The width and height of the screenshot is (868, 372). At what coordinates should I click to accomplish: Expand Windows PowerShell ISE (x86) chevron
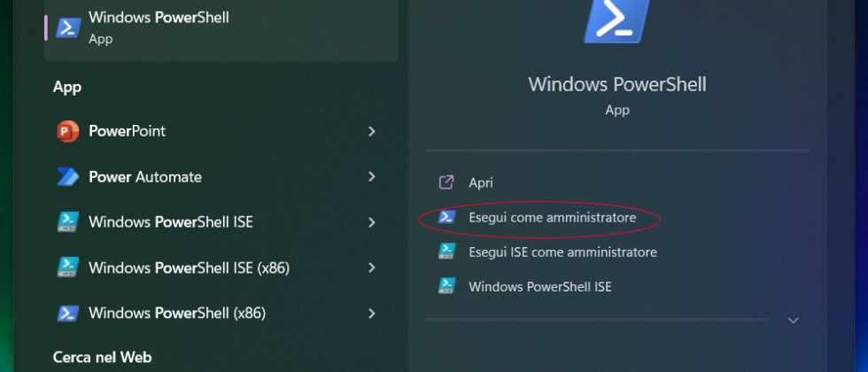(x=372, y=267)
